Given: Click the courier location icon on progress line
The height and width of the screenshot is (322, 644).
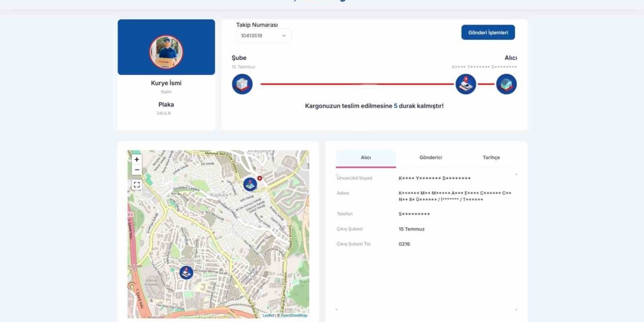Looking at the screenshot, I should pos(466,84).
